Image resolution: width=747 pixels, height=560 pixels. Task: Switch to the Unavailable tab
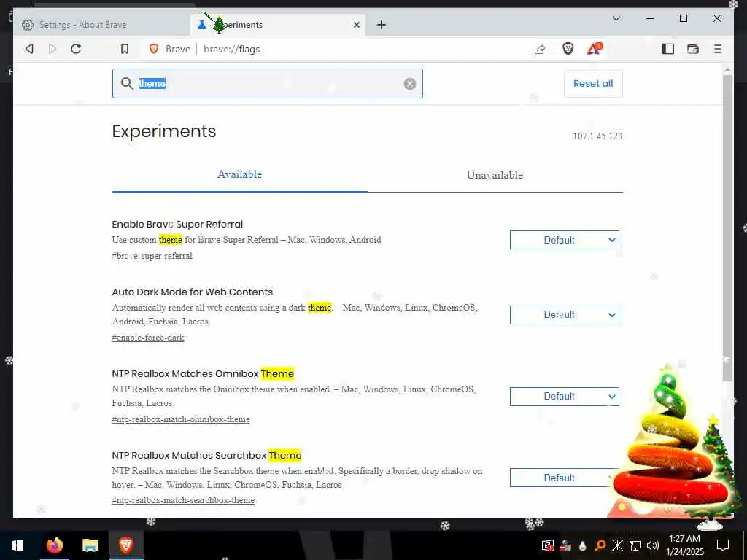point(495,175)
